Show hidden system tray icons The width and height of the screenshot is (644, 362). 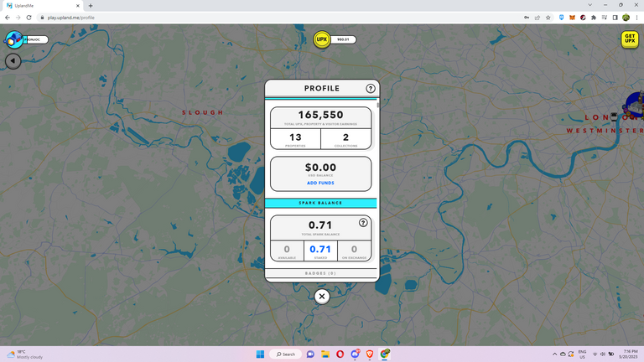(554, 354)
